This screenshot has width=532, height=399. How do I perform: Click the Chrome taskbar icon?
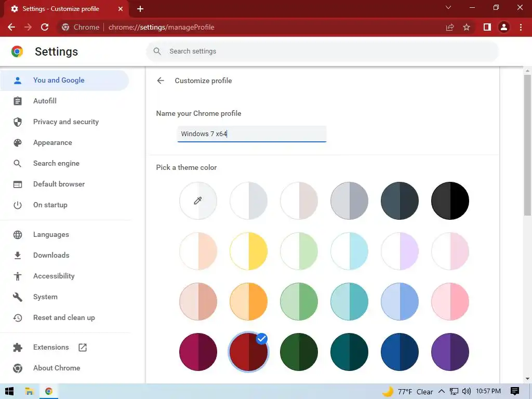click(x=49, y=391)
